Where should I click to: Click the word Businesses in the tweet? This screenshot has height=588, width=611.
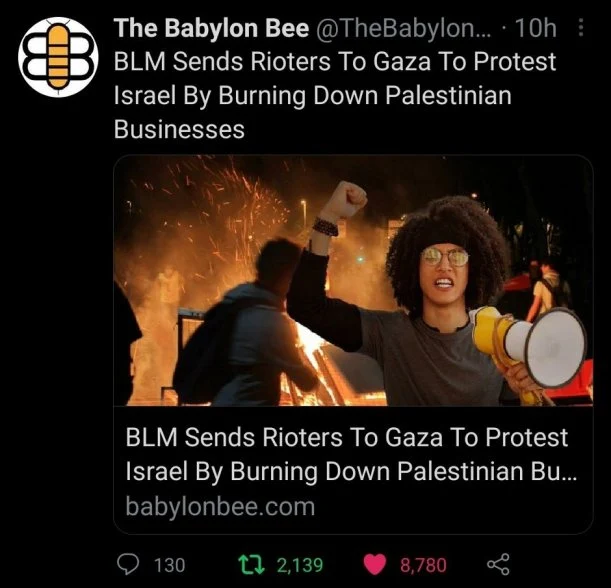click(x=179, y=129)
